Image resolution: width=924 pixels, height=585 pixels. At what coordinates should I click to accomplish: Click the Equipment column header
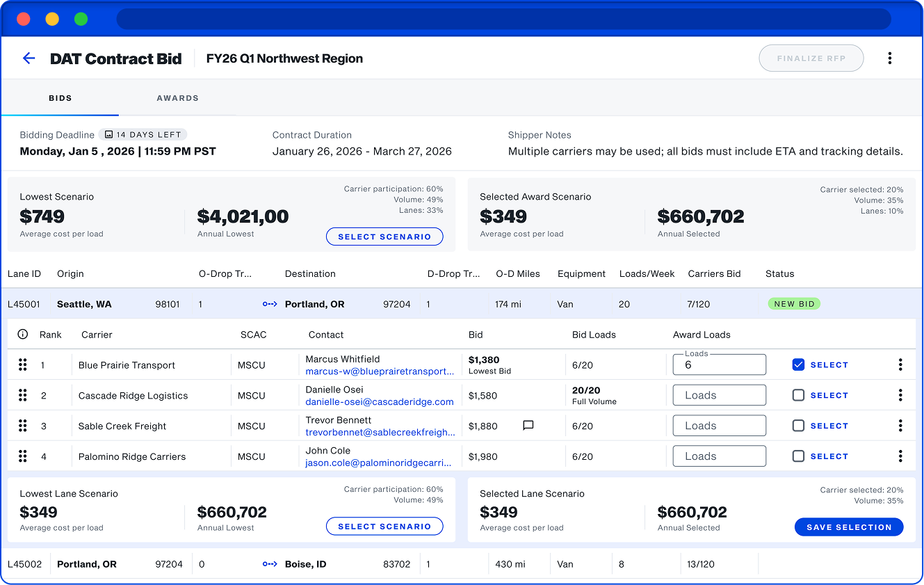pos(582,274)
